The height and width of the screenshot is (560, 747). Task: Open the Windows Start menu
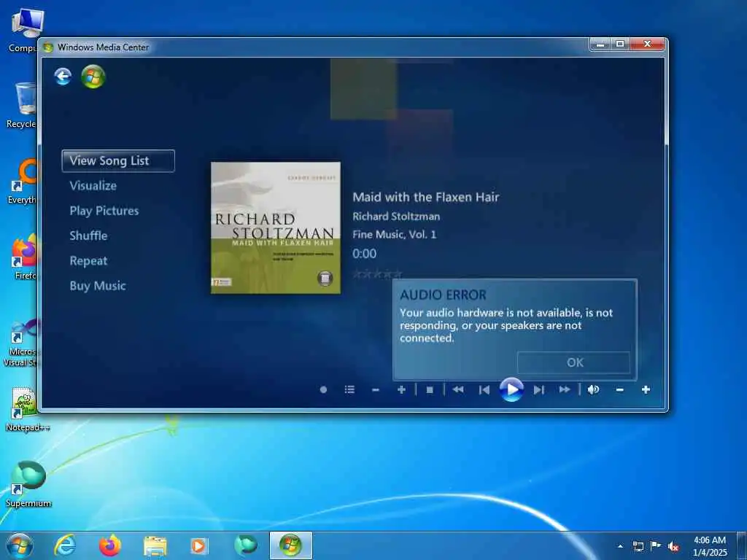pyautogui.click(x=20, y=545)
